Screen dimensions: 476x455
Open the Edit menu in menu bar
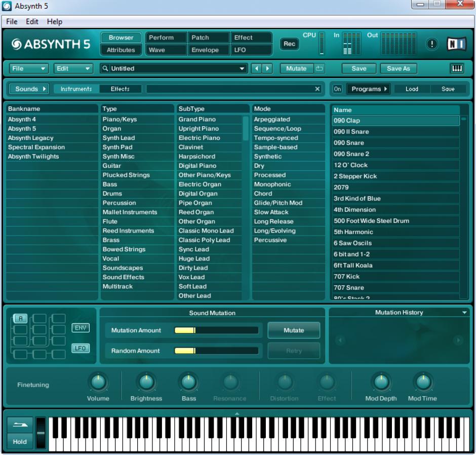point(32,22)
